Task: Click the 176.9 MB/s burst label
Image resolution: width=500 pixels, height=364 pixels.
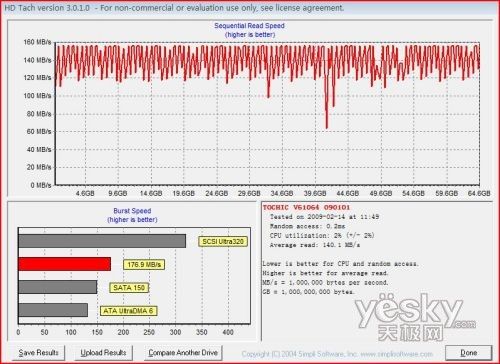Action: tap(144, 265)
